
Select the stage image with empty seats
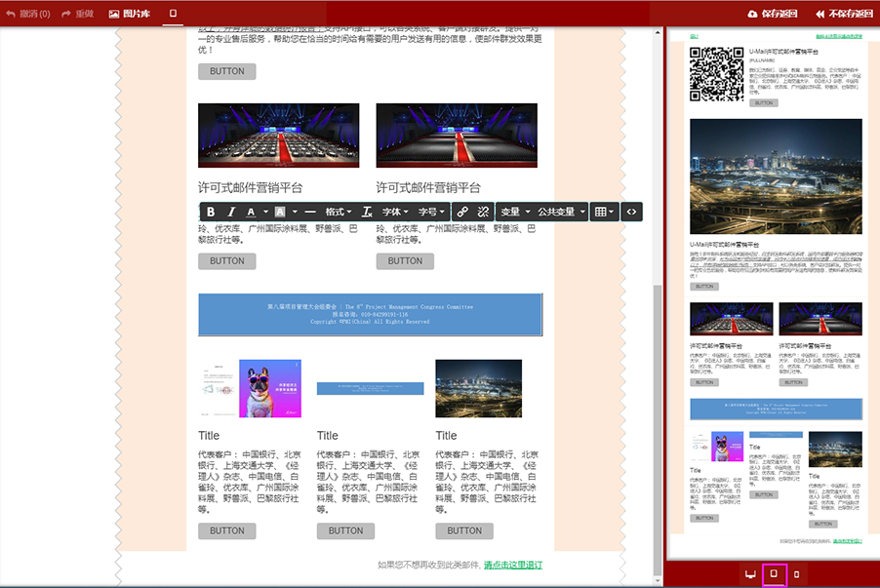point(457,136)
